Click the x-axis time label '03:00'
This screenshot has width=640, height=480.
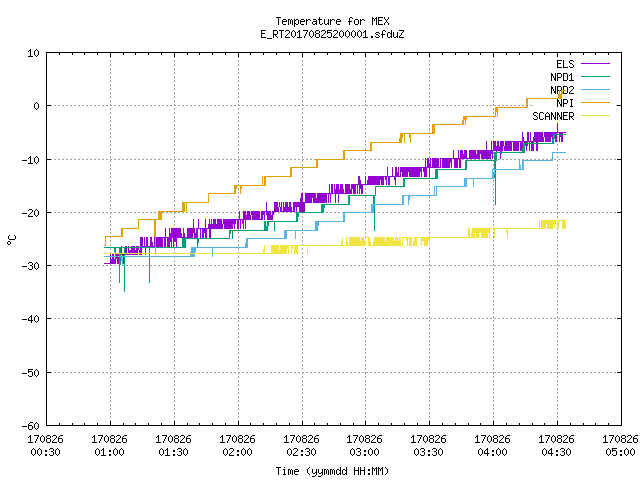pos(364,452)
